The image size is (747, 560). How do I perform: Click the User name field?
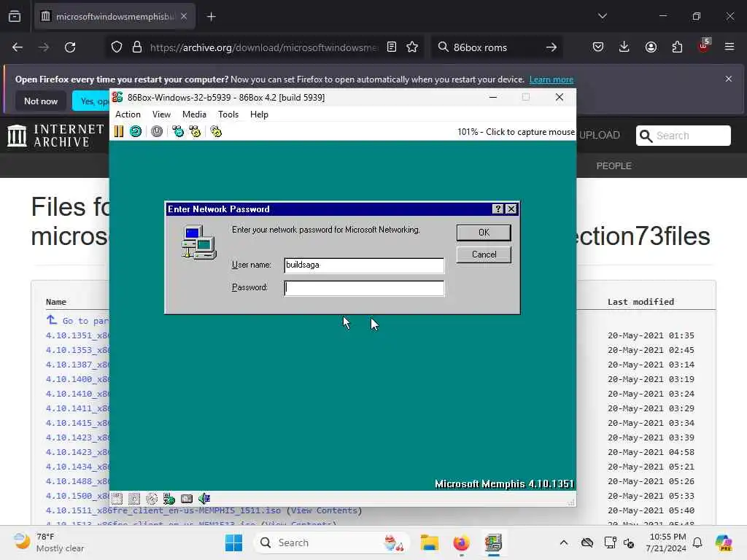(364, 265)
